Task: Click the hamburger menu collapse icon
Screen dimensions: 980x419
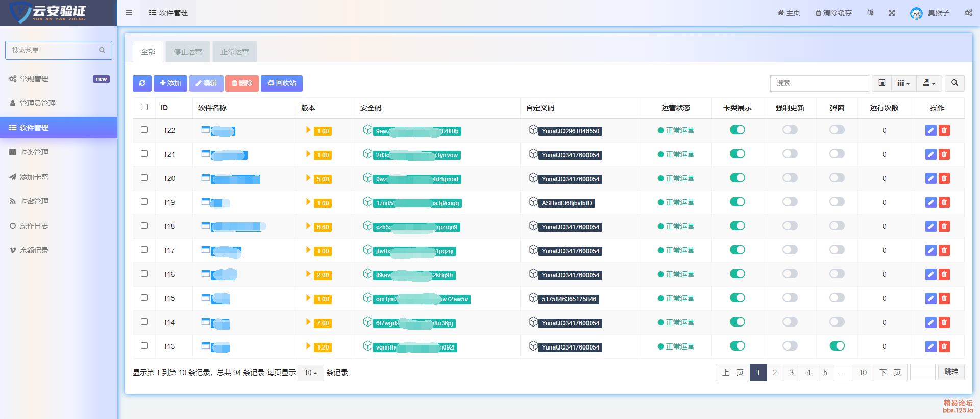Action: coord(129,13)
